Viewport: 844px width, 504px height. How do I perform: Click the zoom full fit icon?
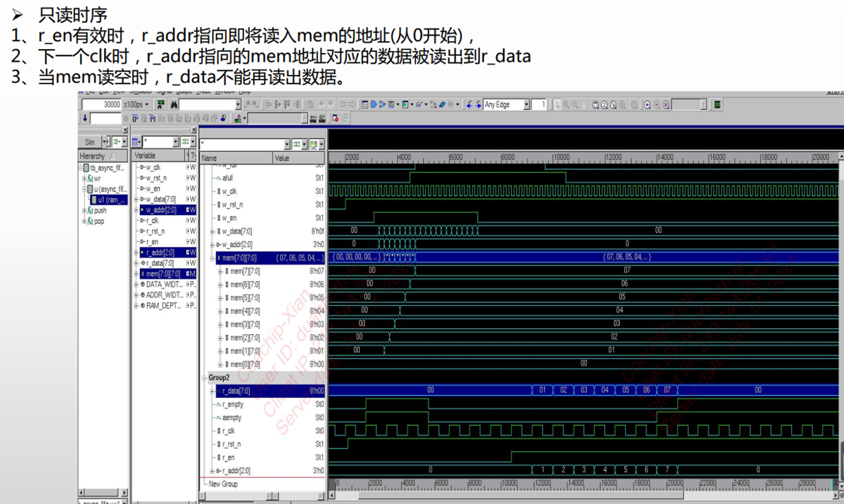coord(595,105)
